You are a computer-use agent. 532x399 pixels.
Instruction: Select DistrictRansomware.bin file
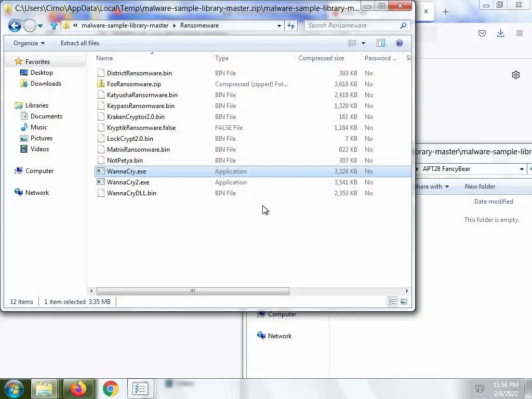coord(139,73)
